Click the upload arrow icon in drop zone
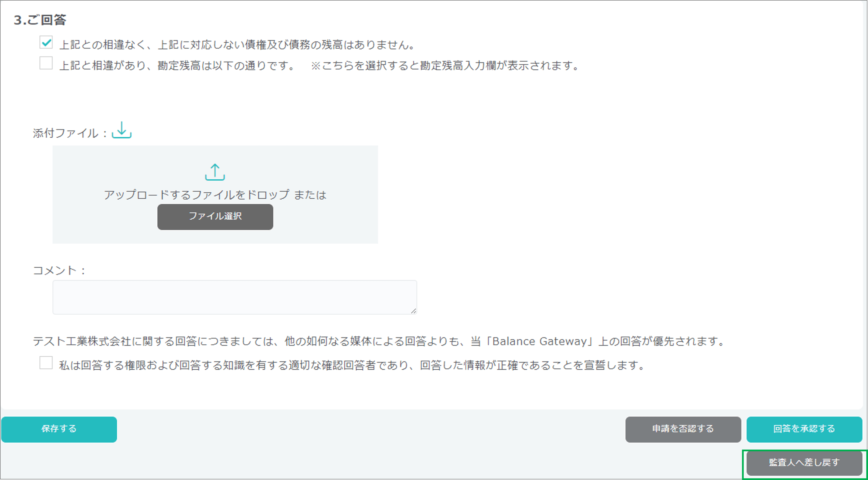Screen dimensions: 868x480 coord(215,172)
